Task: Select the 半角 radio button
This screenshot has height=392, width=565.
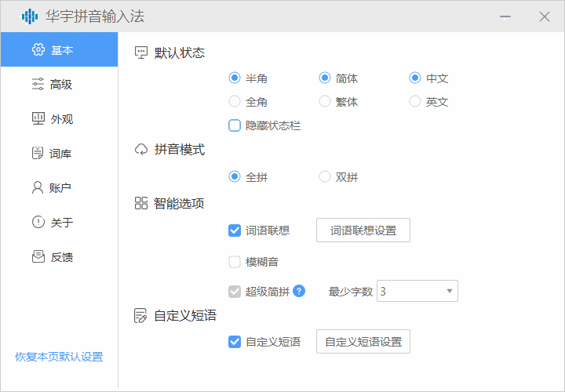Action: tap(235, 78)
